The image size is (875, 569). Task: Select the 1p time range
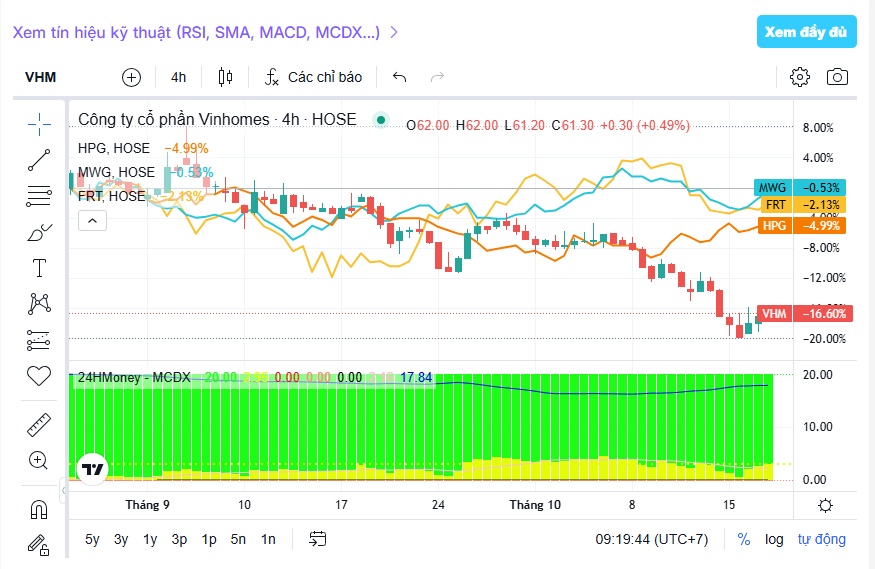click(x=209, y=539)
